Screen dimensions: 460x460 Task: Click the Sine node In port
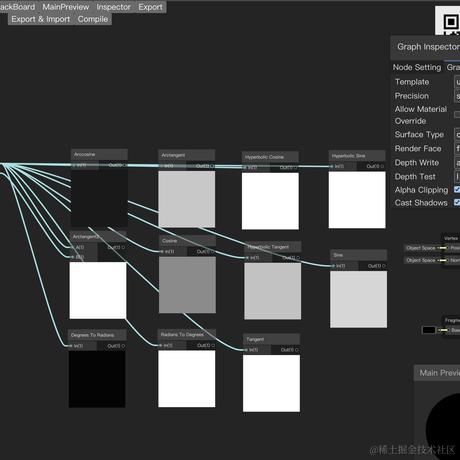333,266
